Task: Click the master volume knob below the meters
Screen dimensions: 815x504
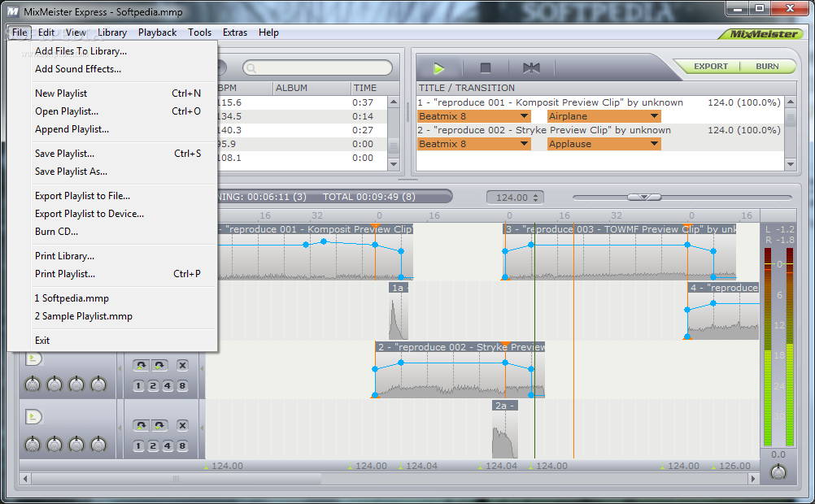Action: (778, 472)
